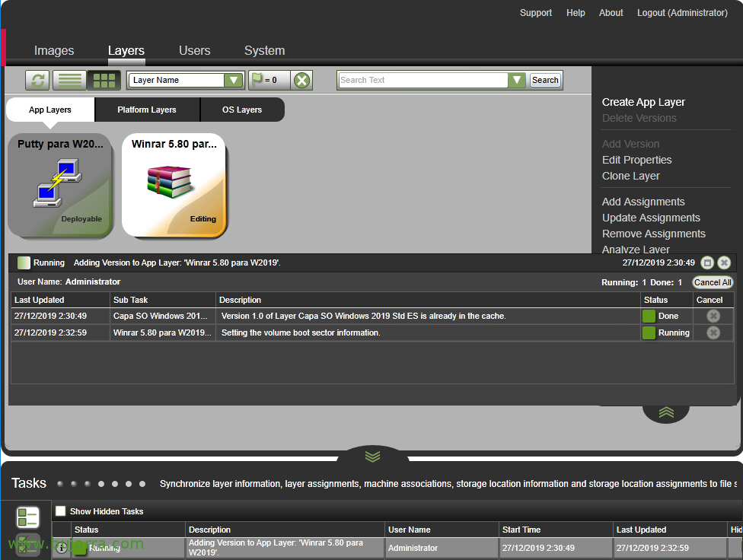Click 'Winrar 5.80 para W2019...' subtask name

[x=162, y=332]
